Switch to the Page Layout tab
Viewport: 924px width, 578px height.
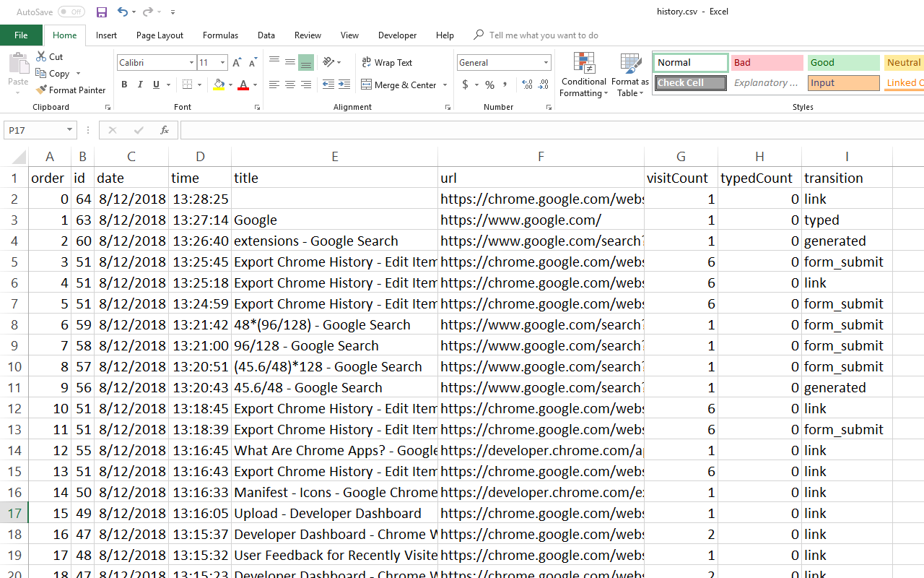pyautogui.click(x=160, y=35)
